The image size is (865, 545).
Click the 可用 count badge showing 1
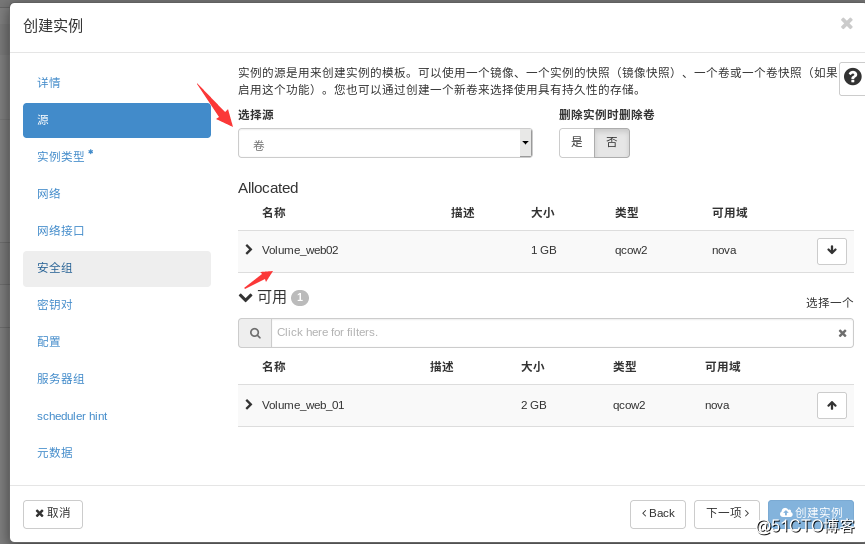click(300, 298)
